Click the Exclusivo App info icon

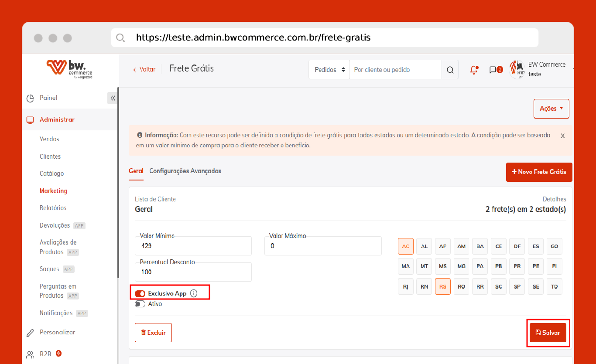(x=194, y=293)
